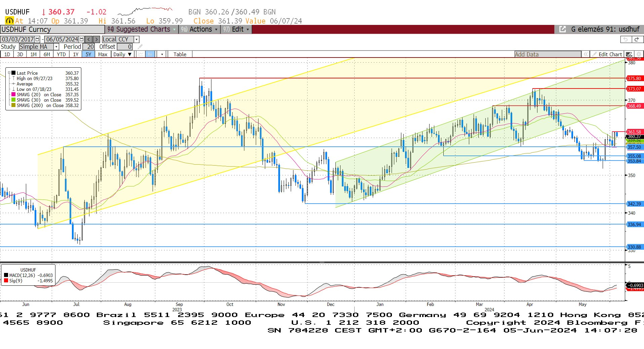Select the 6M range tab
Image resolution: width=644 pixels, height=349 pixels.
(47, 54)
